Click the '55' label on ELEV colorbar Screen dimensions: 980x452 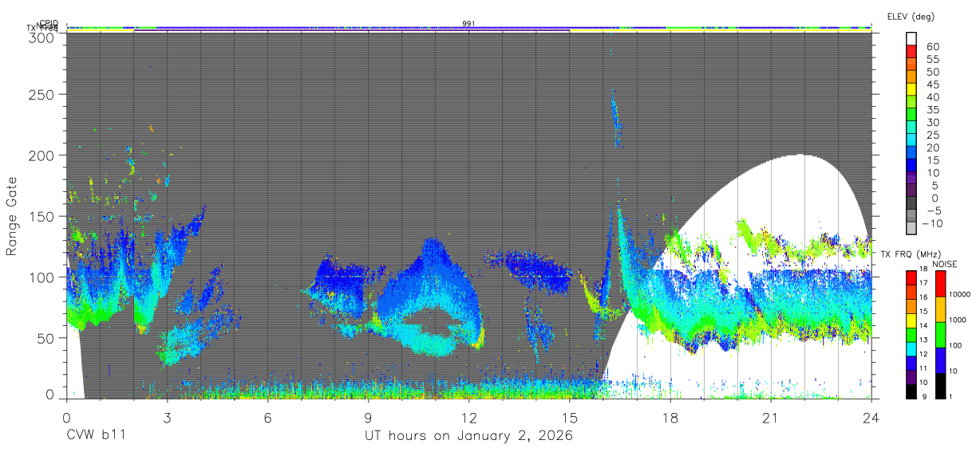(x=933, y=59)
